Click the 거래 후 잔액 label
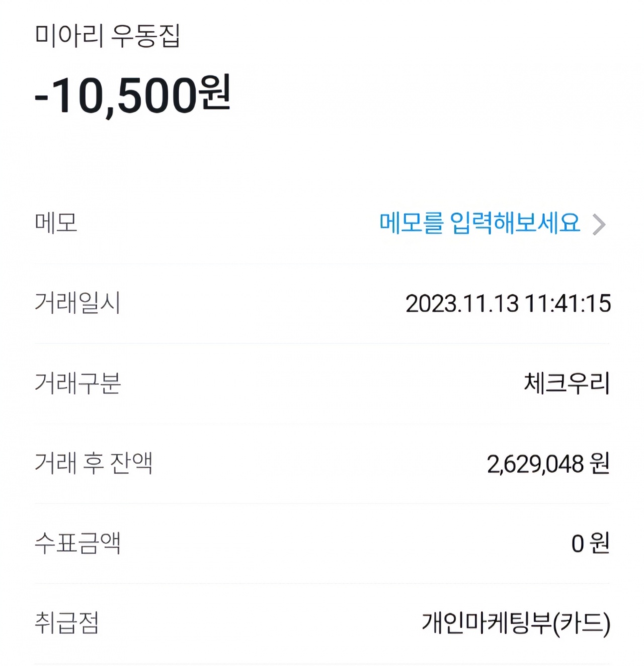 (93, 463)
